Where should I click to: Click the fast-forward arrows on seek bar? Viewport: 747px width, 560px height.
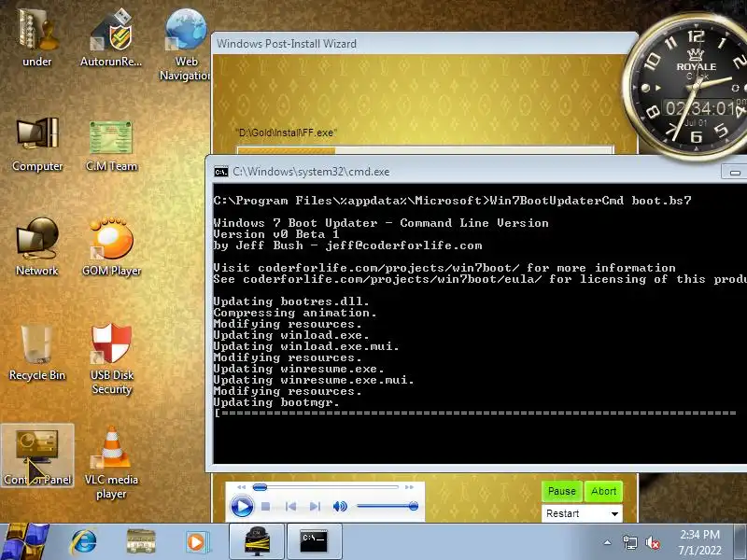coord(409,487)
